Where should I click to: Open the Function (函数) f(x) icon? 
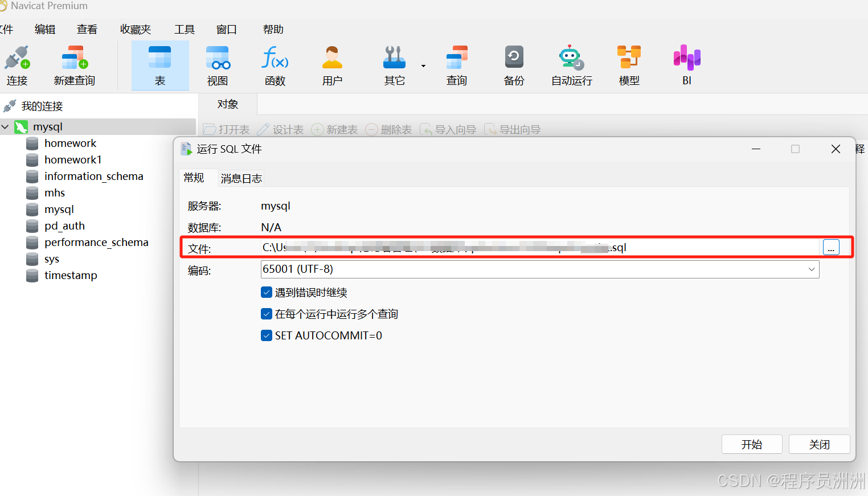pyautogui.click(x=275, y=58)
